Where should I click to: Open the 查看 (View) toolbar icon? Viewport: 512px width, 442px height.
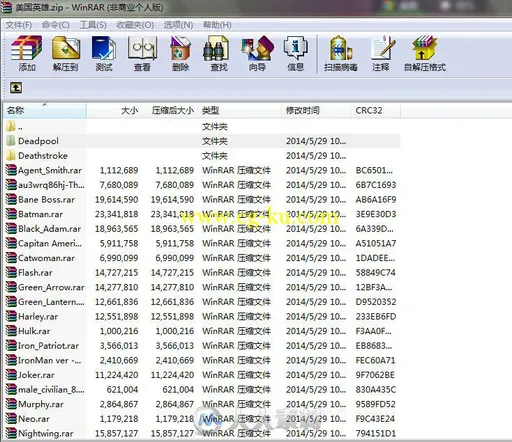(142, 53)
